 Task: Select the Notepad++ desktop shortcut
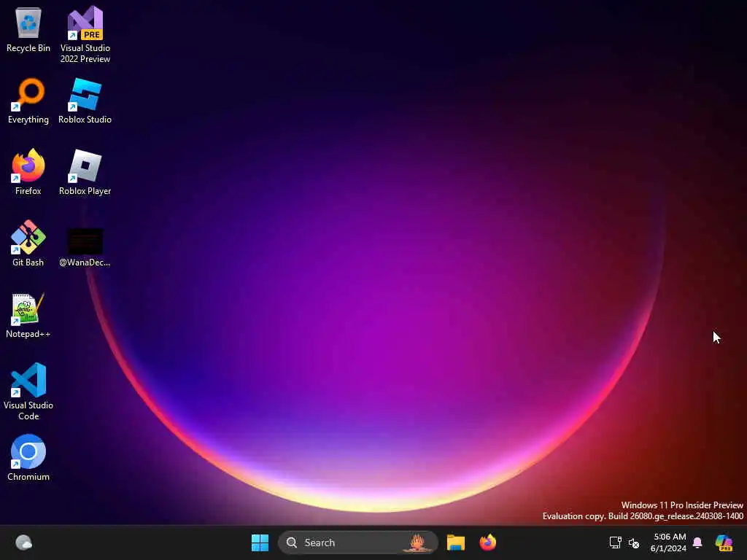tap(28, 316)
